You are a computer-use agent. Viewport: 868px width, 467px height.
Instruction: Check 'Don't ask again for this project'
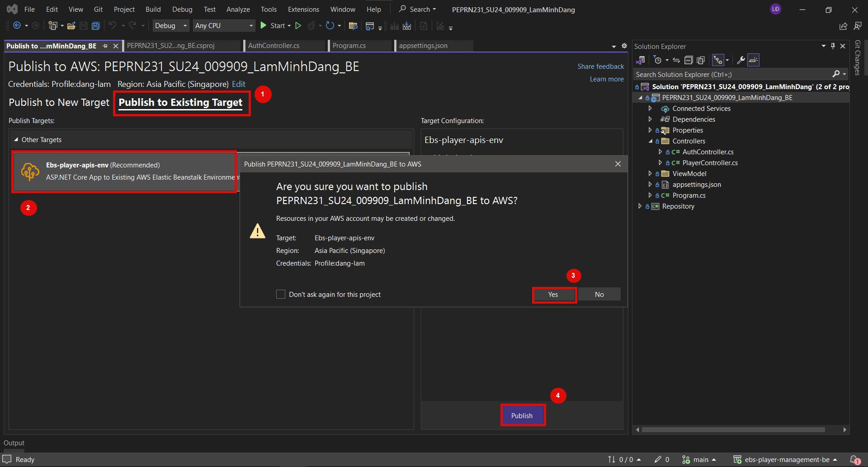tap(281, 294)
